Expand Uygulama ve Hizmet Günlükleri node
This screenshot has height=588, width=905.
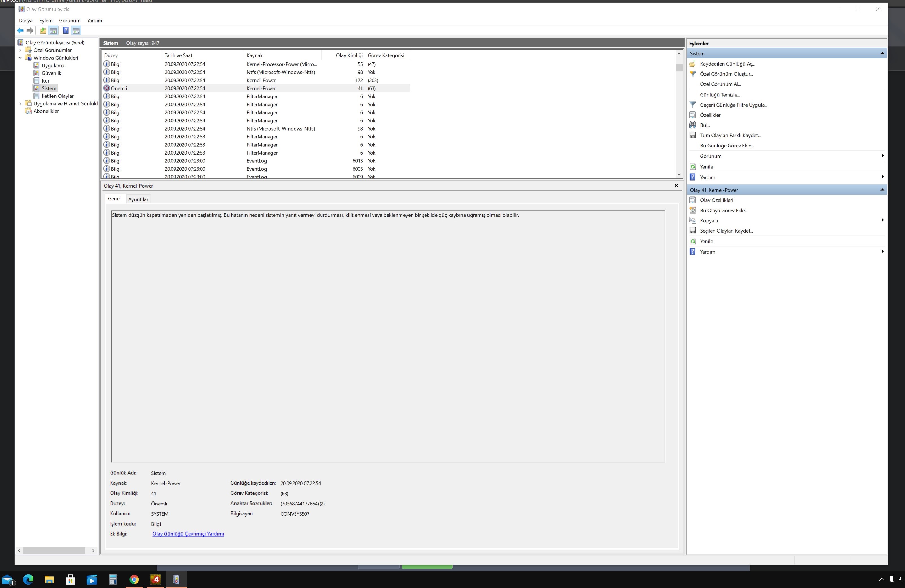click(20, 103)
